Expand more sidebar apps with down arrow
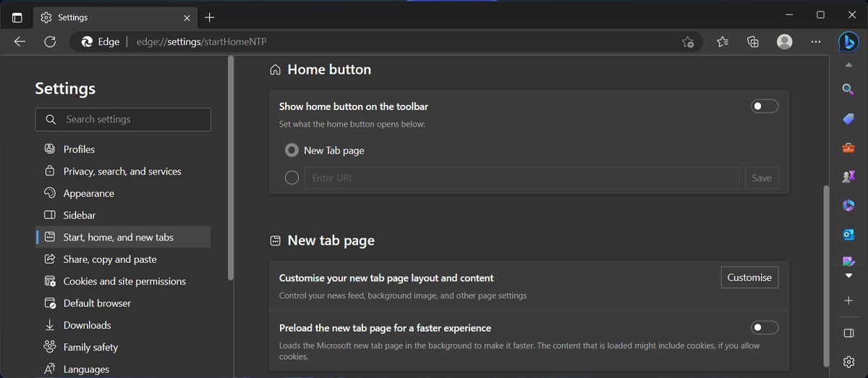 pyautogui.click(x=848, y=276)
